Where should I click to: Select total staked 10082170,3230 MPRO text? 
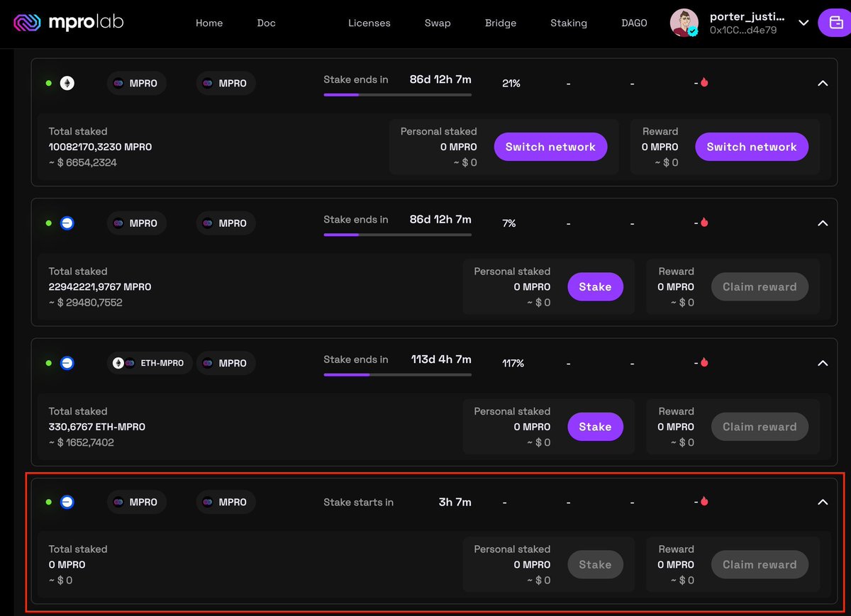[x=100, y=147]
